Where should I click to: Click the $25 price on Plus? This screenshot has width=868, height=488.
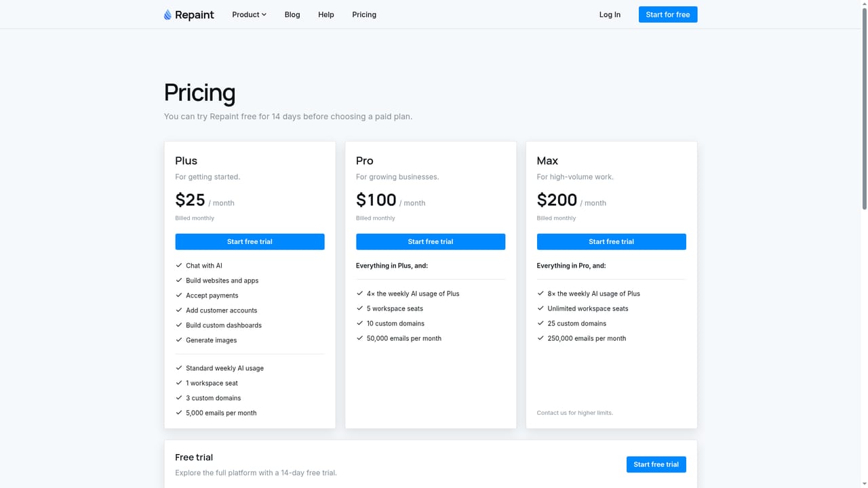190,200
